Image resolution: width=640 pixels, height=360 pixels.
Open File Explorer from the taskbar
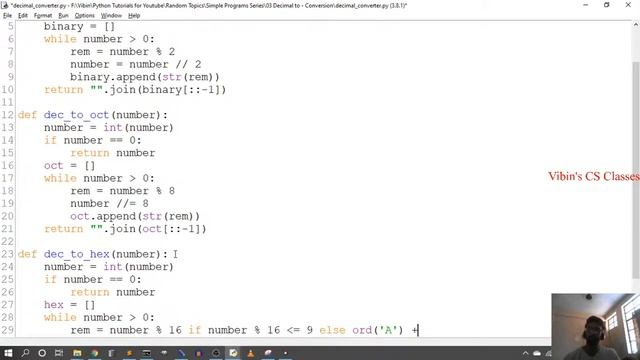pyautogui.click(x=77, y=353)
